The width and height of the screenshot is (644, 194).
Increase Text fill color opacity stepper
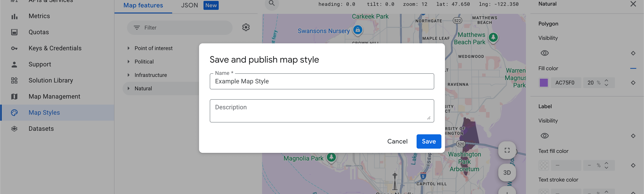point(606,163)
